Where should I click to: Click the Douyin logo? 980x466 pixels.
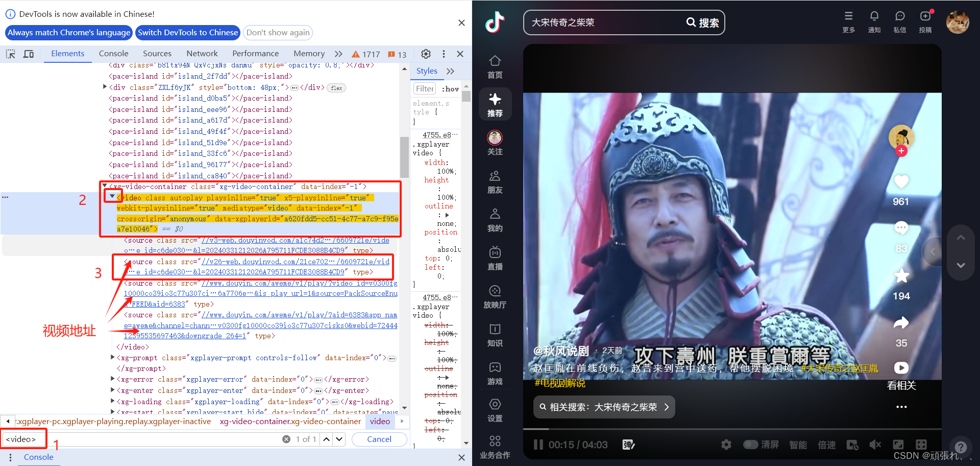point(495,22)
